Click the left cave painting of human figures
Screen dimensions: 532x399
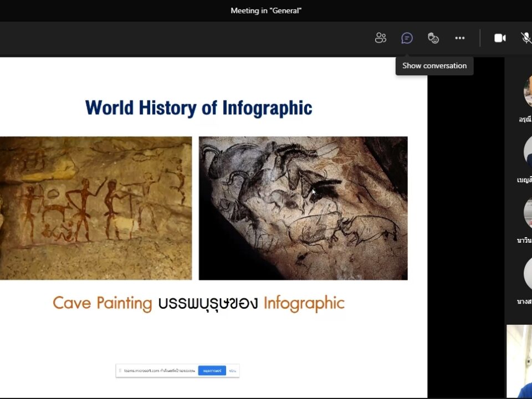(x=96, y=208)
